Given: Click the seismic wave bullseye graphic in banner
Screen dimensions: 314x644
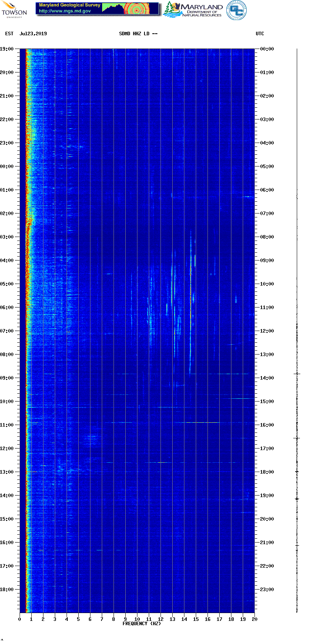Looking at the screenshot, I should coord(137,9).
